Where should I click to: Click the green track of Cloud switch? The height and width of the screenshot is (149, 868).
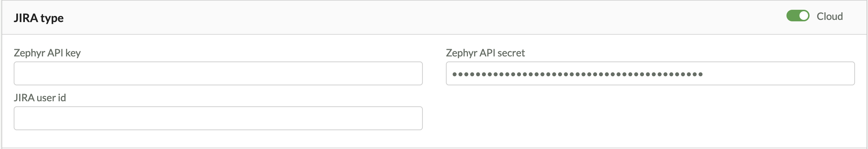point(792,16)
